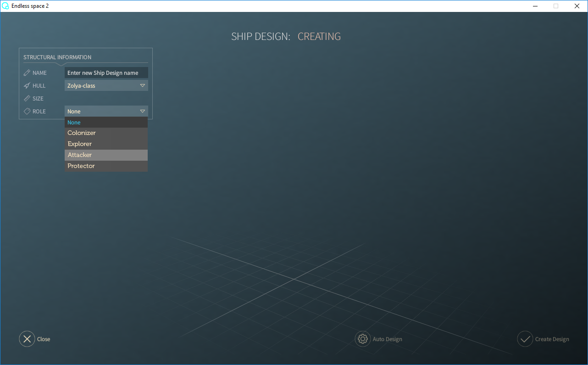
Task: Pick the Protector role option
Action: [x=106, y=166]
